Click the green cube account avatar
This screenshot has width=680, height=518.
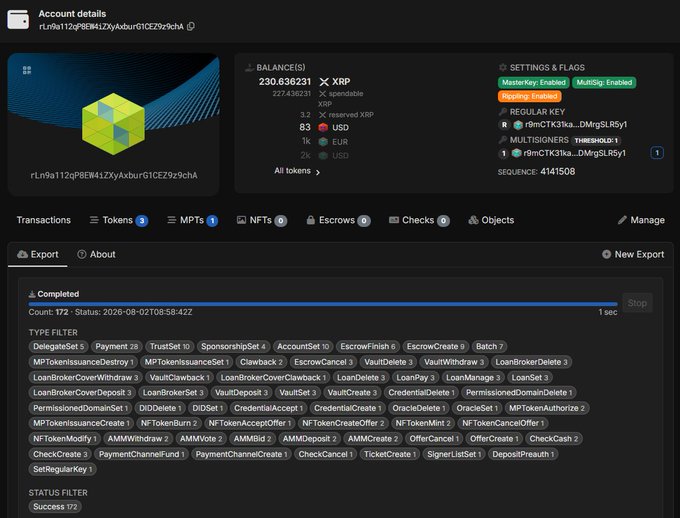click(113, 124)
